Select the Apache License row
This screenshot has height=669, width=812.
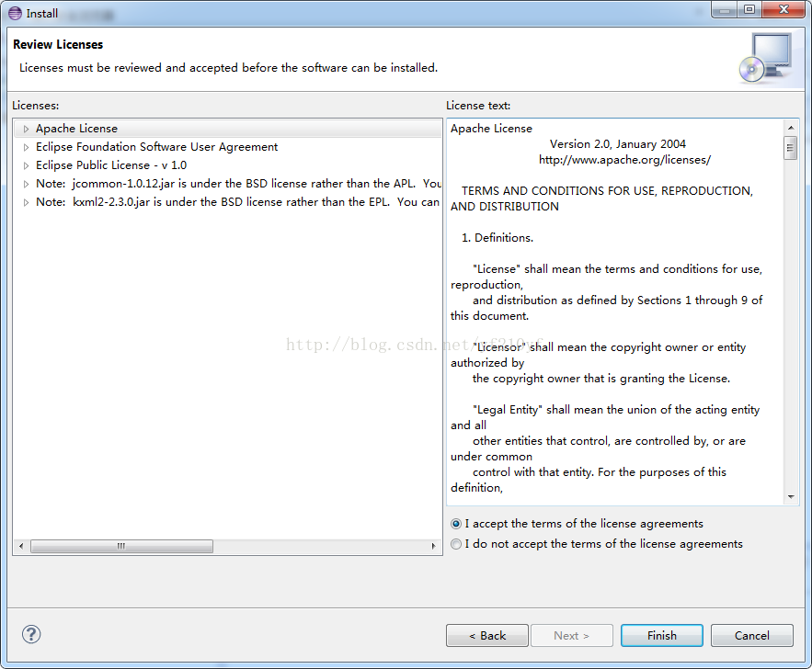pyautogui.click(x=228, y=129)
